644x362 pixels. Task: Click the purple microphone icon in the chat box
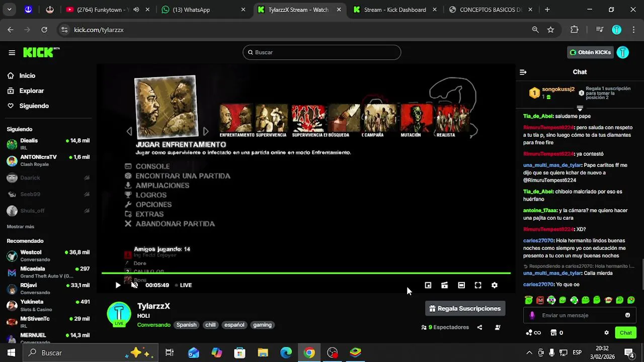pos(532,315)
